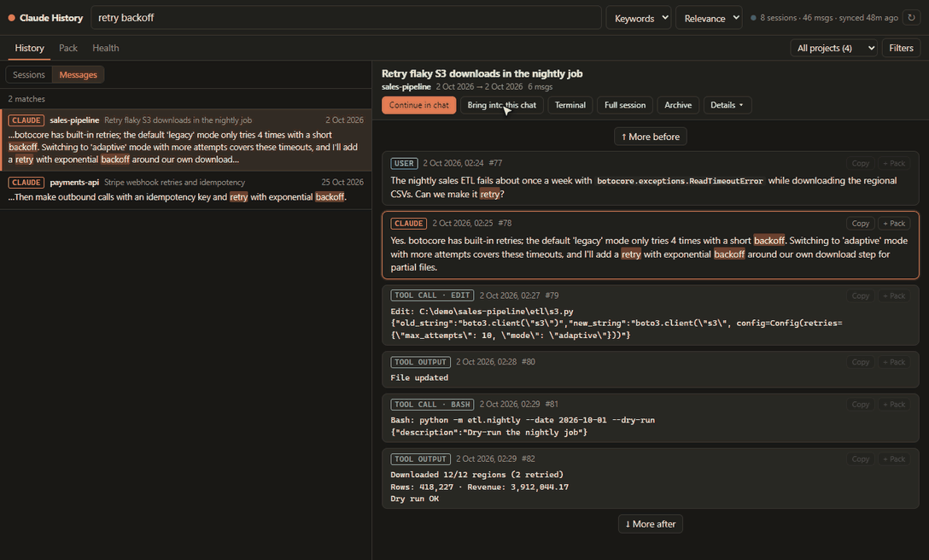The image size is (929, 560).
Task: Click the '6 msgs' session info text
Action: pyautogui.click(x=540, y=86)
